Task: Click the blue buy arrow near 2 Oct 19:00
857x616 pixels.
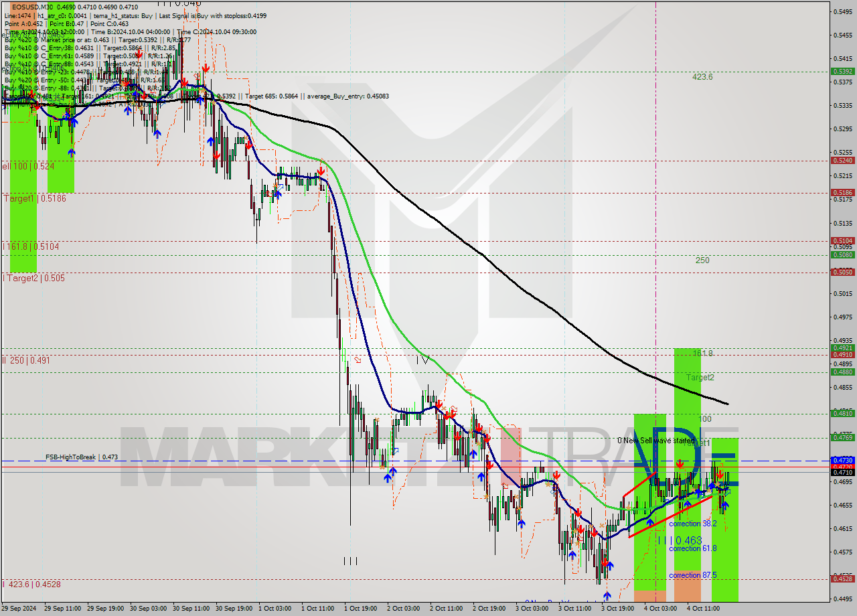Action: pos(481,475)
